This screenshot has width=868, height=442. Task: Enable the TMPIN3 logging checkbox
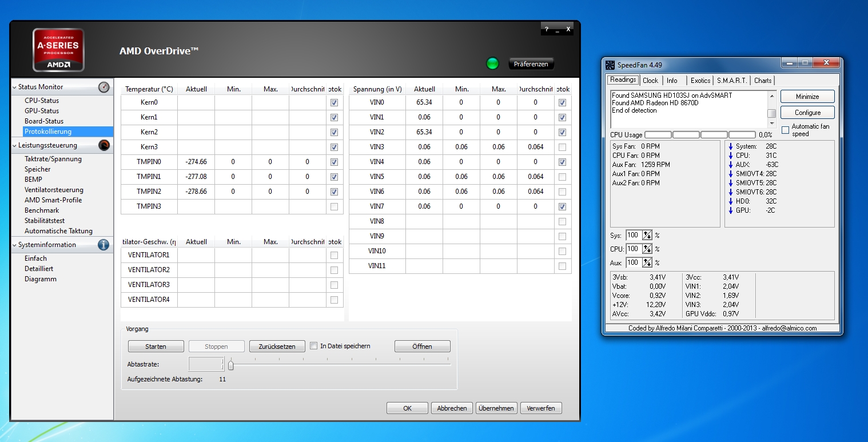click(334, 207)
